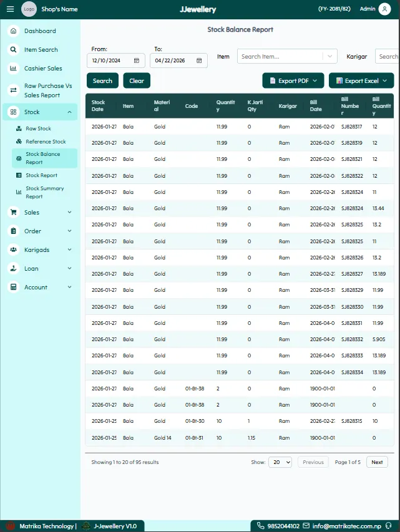
Task: Focus the Karigar search field
Action: pyautogui.click(x=387, y=56)
